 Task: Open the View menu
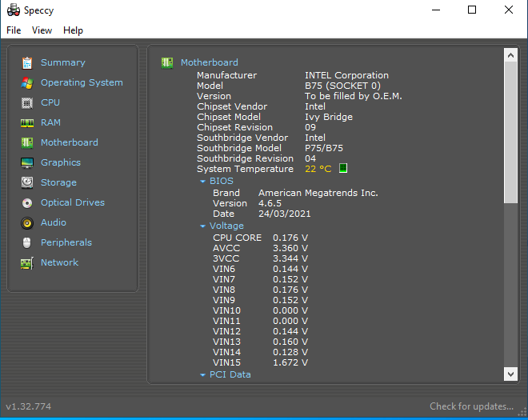42,30
